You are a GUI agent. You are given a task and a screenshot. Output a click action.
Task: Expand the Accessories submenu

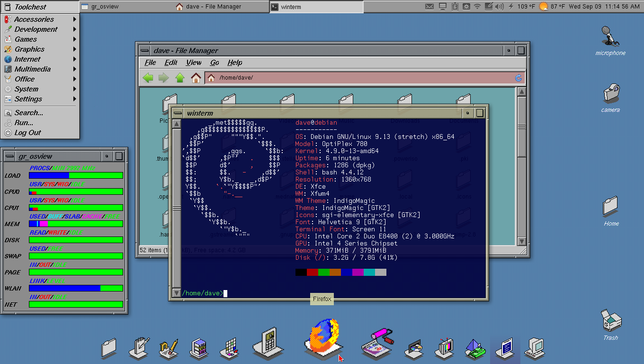[40, 19]
